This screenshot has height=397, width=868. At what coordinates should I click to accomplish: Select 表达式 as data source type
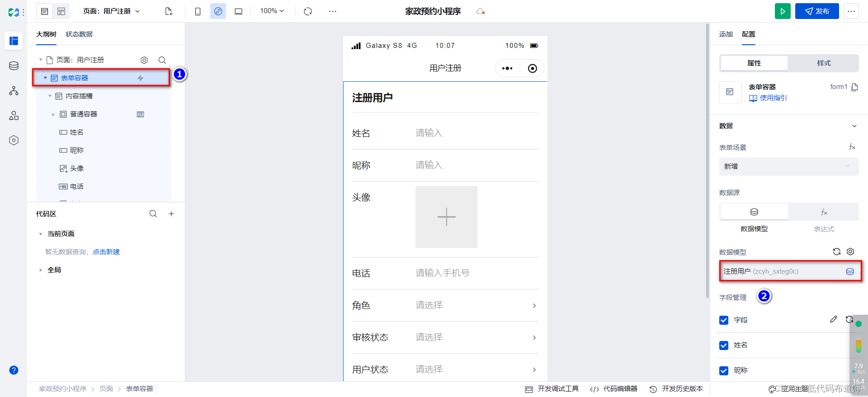(x=824, y=212)
